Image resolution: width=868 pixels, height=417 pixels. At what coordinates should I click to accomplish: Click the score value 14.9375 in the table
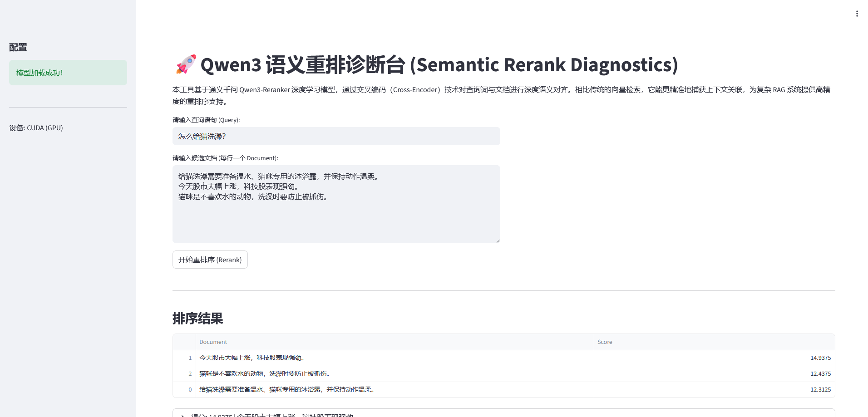click(x=714, y=358)
